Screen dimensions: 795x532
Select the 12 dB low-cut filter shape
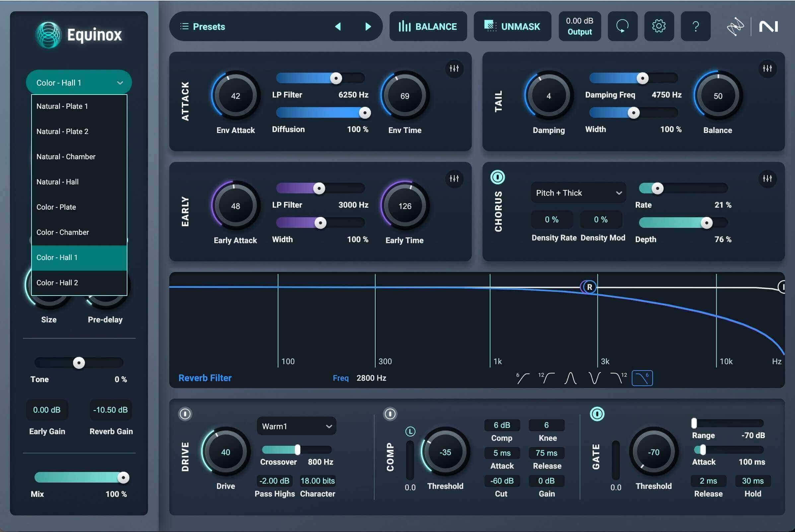coord(546,378)
